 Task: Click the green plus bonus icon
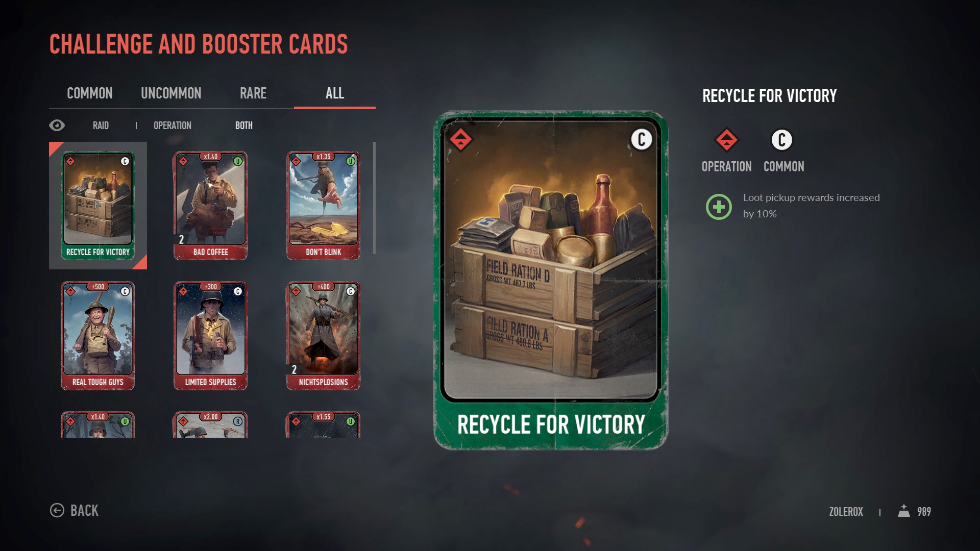(x=719, y=207)
